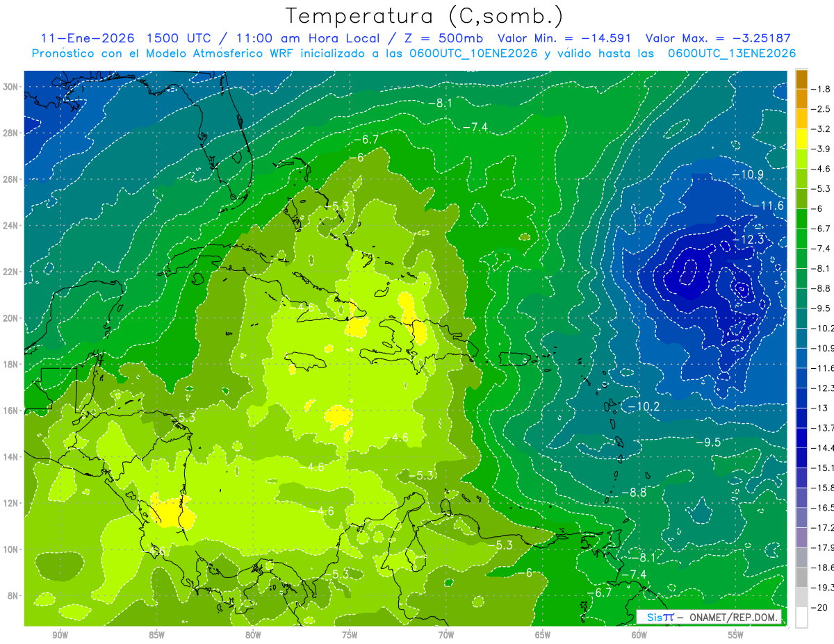Pick the yellow legend swatch between -3.2 and -3.9

point(801,139)
